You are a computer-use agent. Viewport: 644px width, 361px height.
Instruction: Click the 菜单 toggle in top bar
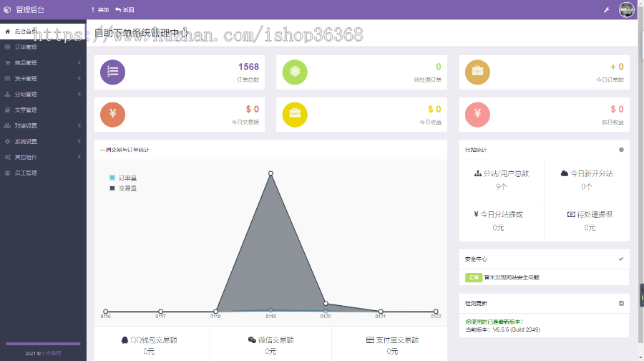[101, 10]
